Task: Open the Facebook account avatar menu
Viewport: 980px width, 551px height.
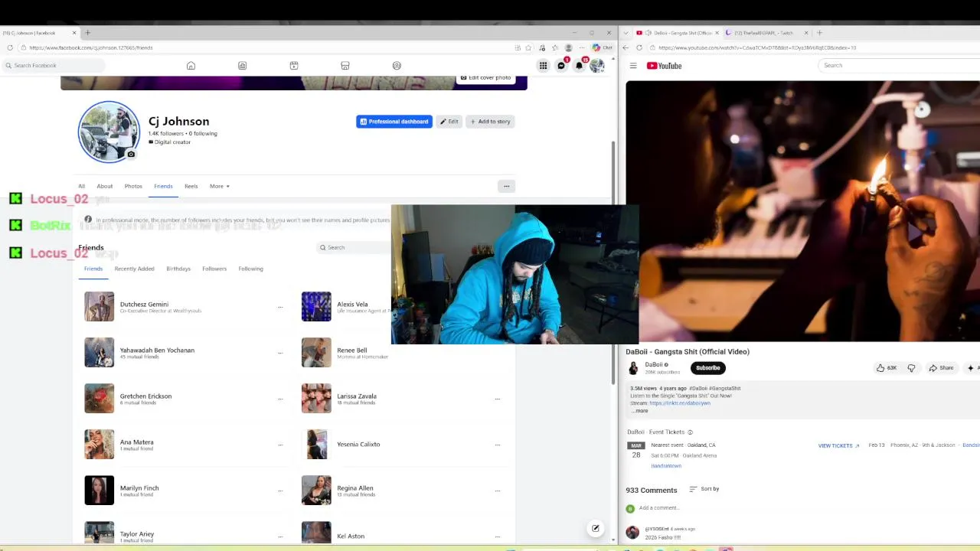Action: [597, 66]
